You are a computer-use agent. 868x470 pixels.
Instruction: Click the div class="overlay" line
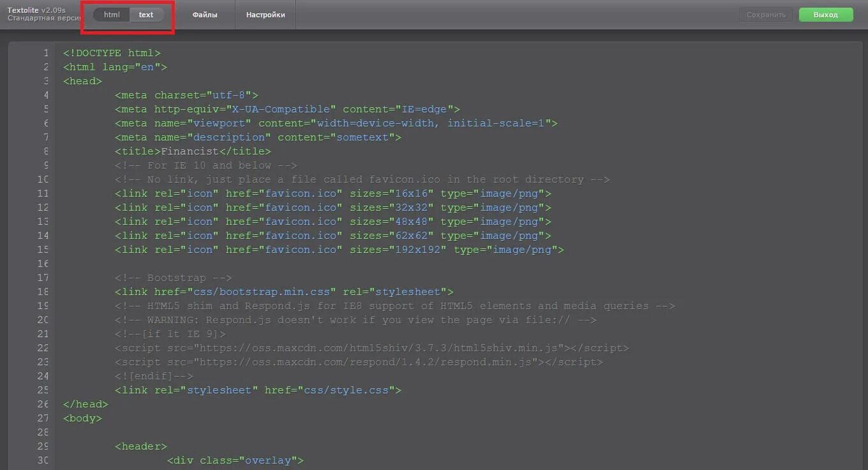pos(236,460)
